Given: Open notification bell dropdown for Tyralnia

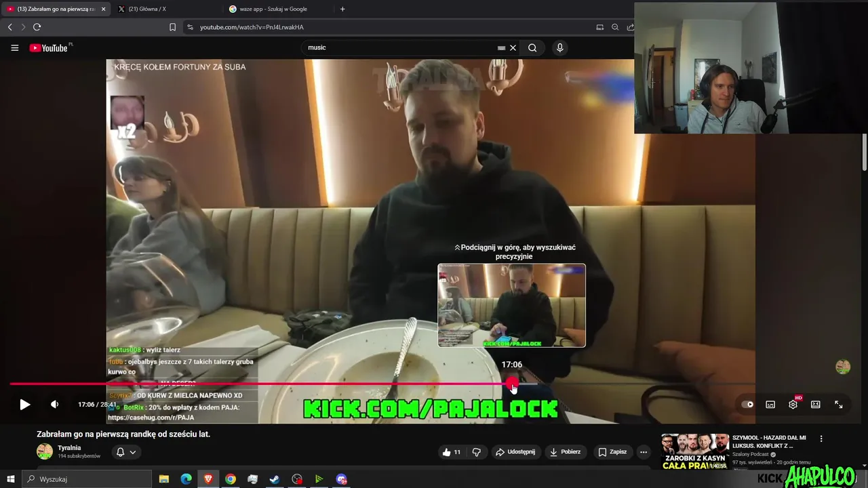Looking at the screenshot, I should [126, 452].
